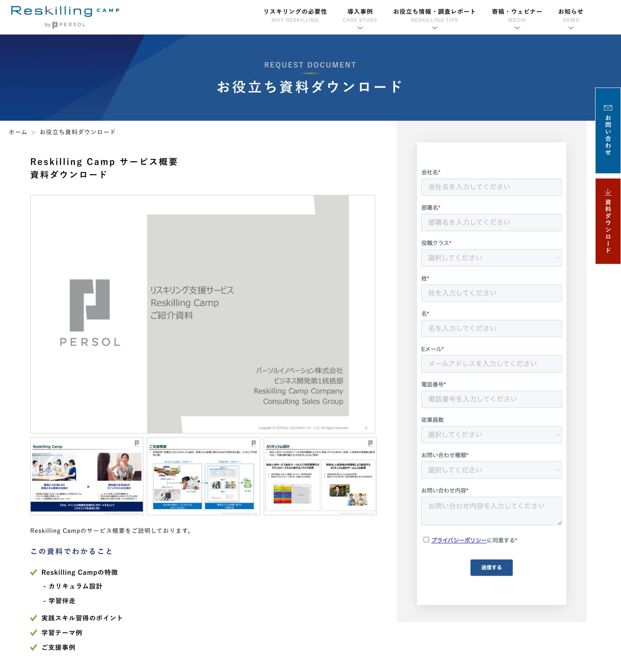The width and height of the screenshot is (621, 672).
Task: Click the envelope icon on the お問い合わせ side tab
Action: click(x=608, y=108)
